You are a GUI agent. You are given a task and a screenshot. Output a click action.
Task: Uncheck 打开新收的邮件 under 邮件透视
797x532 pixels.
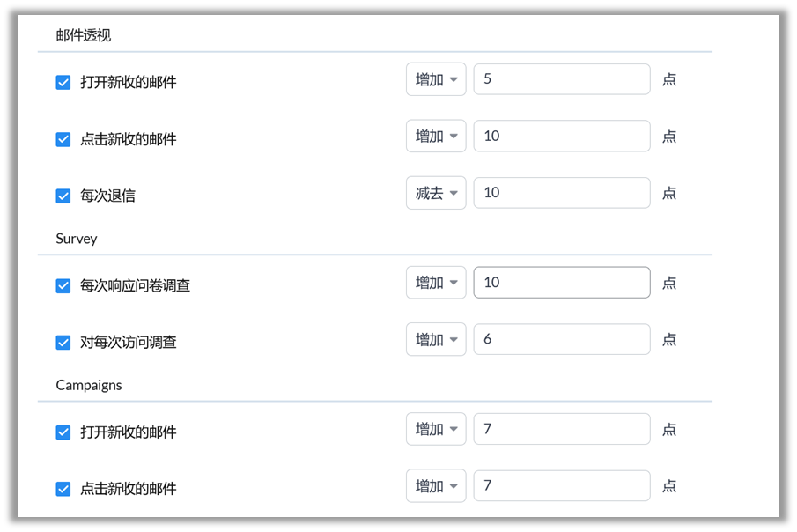(x=63, y=83)
